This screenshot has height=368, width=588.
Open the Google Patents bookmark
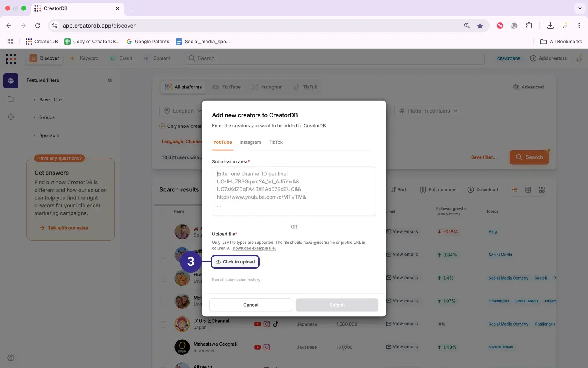pyautogui.click(x=148, y=42)
